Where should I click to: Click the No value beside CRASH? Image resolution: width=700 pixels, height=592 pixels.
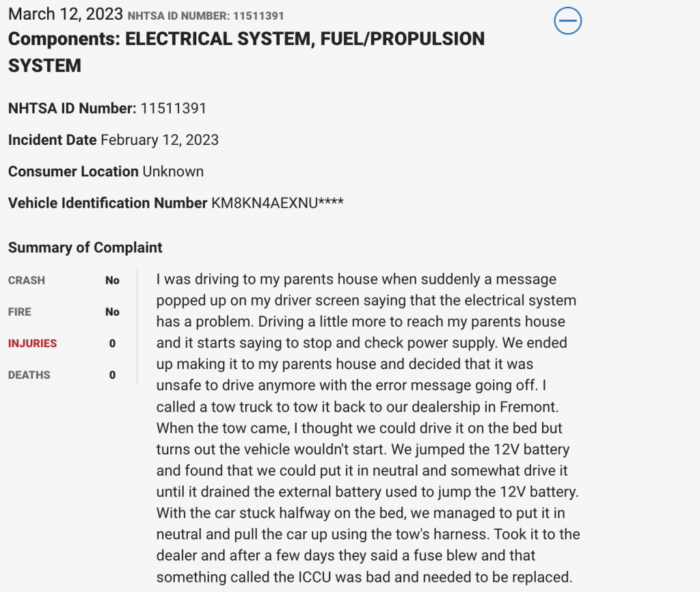pyautogui.click(x=112, y=280)
